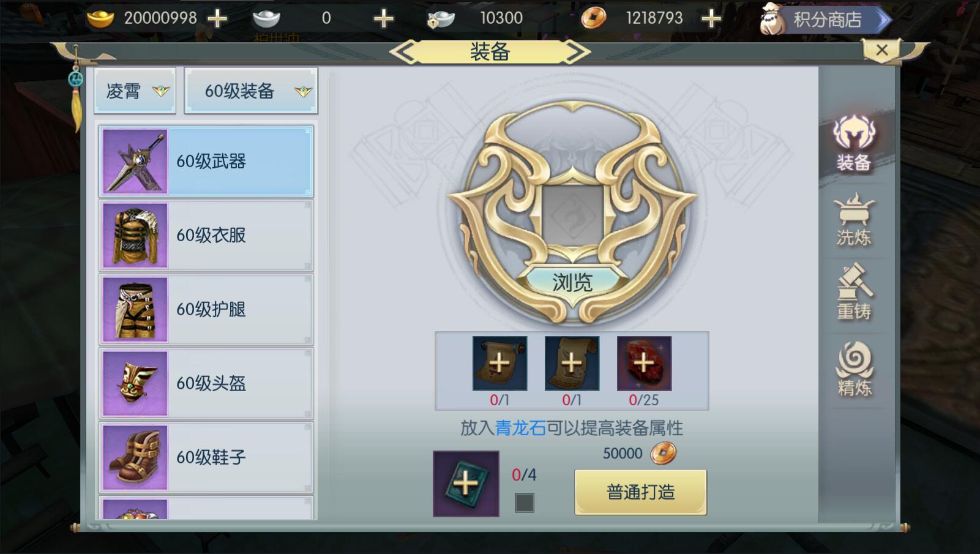The image size is (980, 554).
Task: Add first scroll material slot
Action: click(499, 363)
